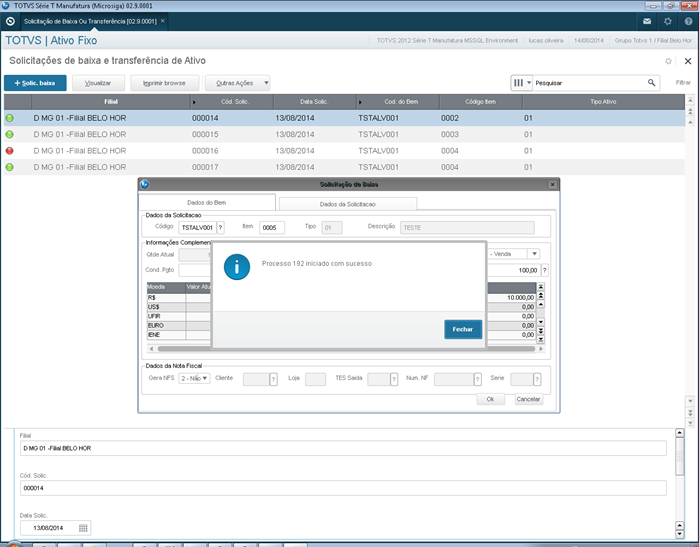The width and height of the screenshot is (699, 547).
Task: Click the blue info icon in message dialog
Action: (237, 267)
